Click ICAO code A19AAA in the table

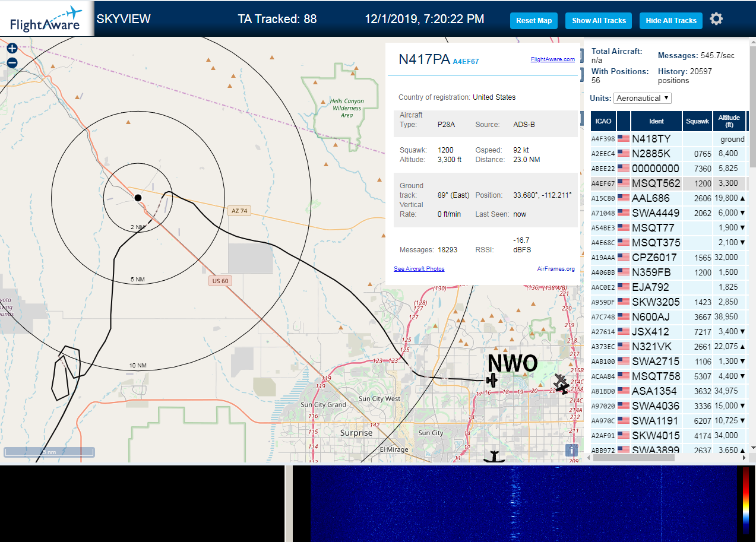tap(603, 258)
